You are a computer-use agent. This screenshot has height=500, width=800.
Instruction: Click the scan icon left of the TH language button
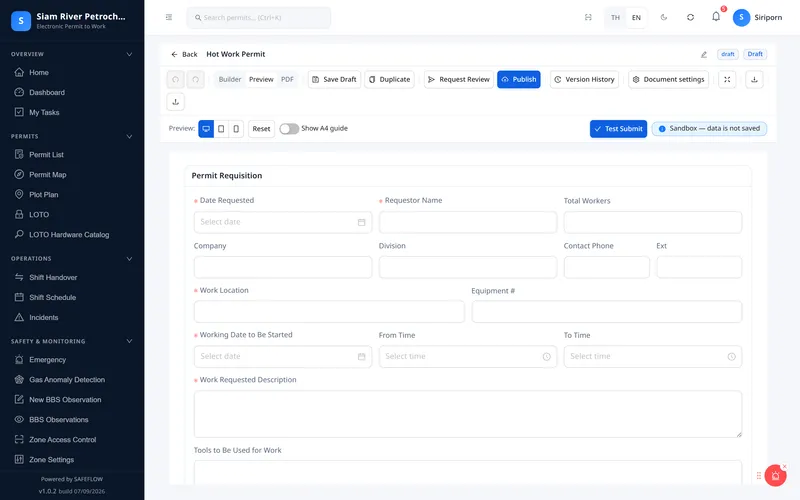588,17
